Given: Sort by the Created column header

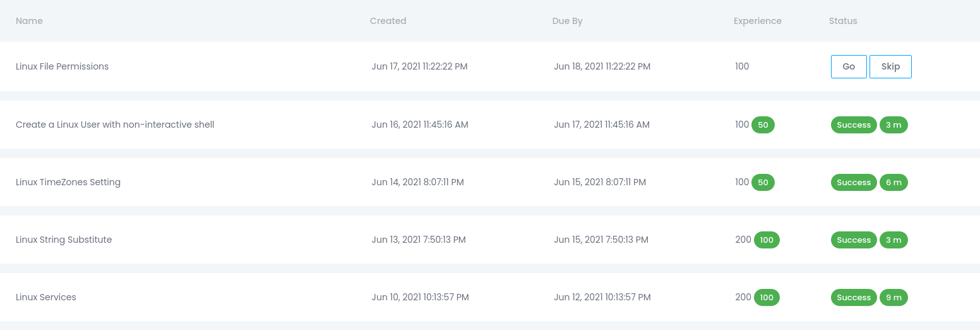Looking at the screenshot, I should pyautogui.click(x=388, y=21).
